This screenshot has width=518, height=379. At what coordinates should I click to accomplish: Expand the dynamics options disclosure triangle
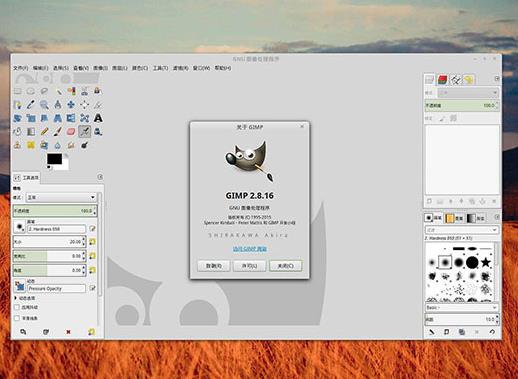(16, 298)
